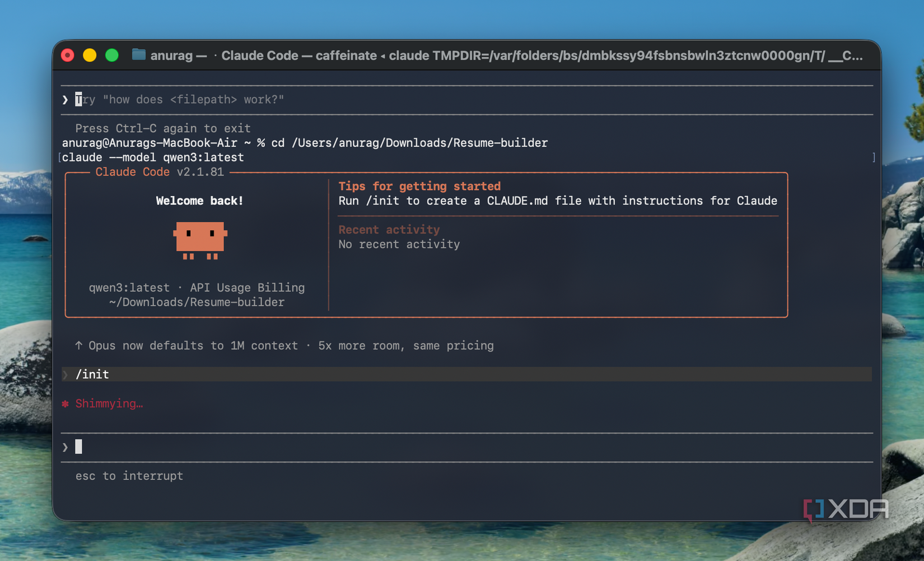Click 'esc to interrupt' hint
The width and height of the screenshot is (924, 561).
coord(129,476)
